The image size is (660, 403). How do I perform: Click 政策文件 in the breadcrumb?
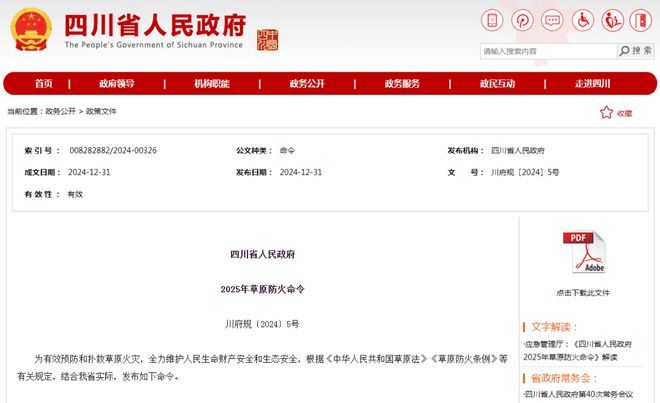pos(101,111)
